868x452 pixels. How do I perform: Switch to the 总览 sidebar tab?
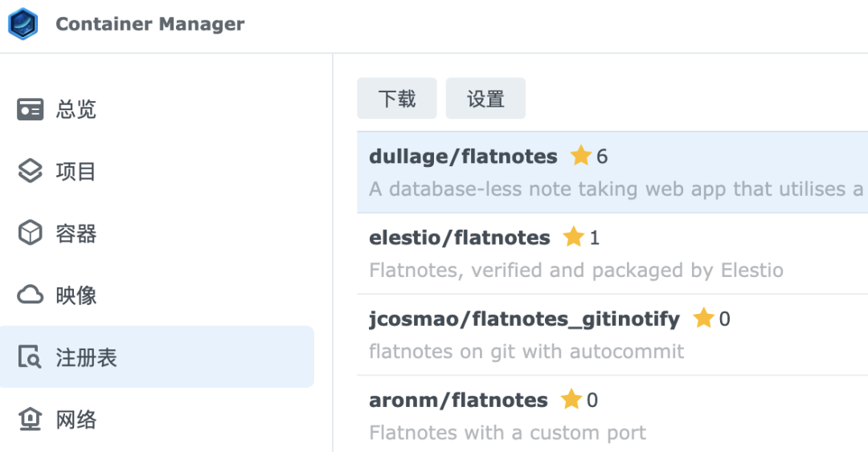76,109
